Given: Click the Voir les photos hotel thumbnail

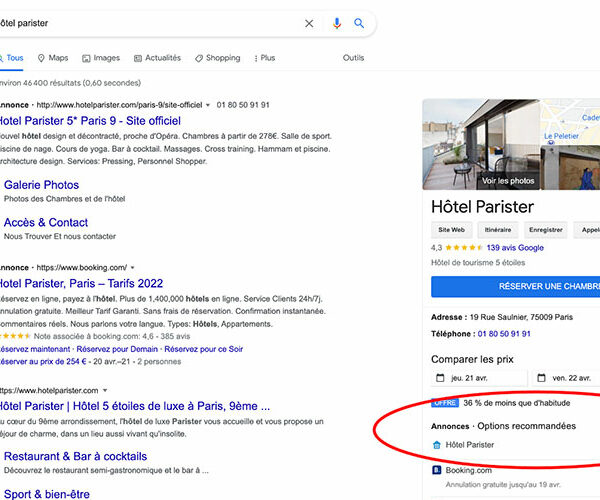Looking at the screenshot, I should click(507, 181).
